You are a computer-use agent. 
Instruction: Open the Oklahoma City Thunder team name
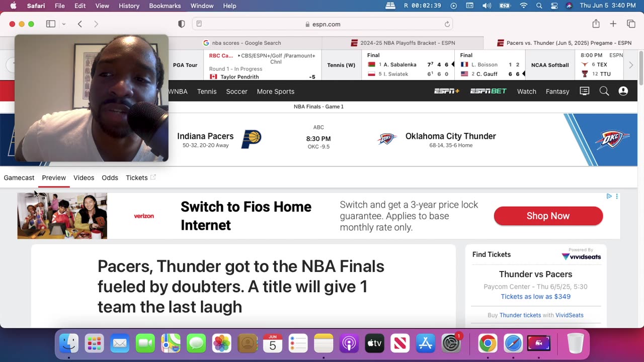click(x=451, y=136)
